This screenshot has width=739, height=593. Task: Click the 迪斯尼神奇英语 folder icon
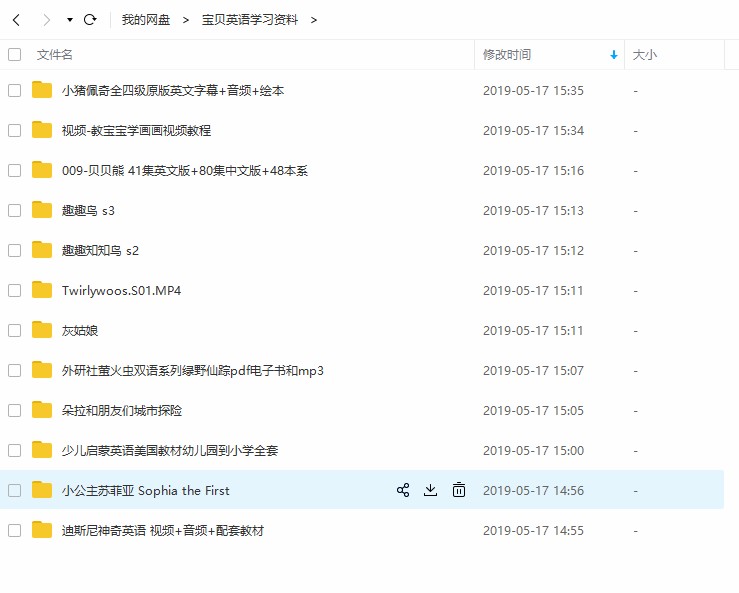click(x=42, y=530)
